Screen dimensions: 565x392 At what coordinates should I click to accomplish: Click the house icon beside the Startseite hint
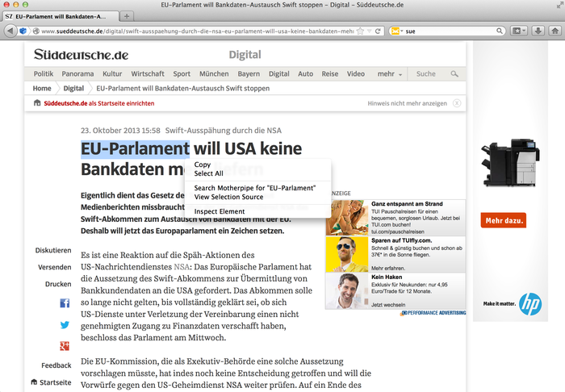click(37, 103)
